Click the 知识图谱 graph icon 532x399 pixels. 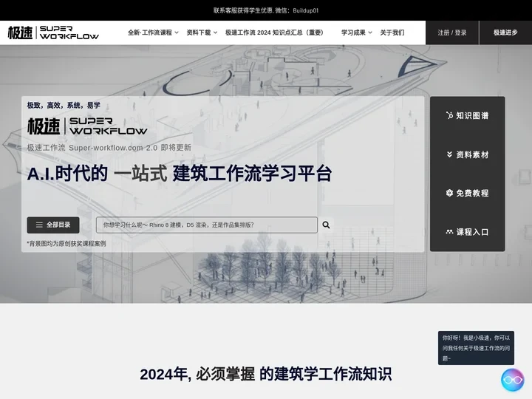[449, 115]
